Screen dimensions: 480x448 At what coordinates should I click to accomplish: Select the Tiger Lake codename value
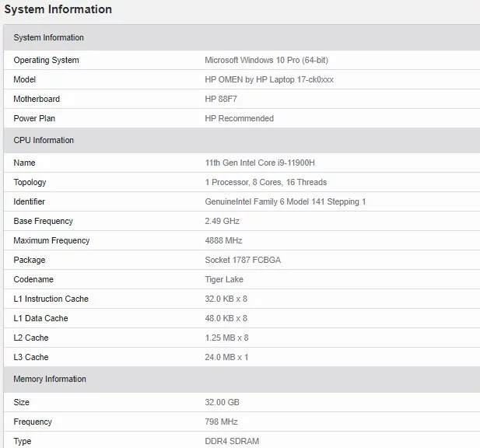(224, 279)
